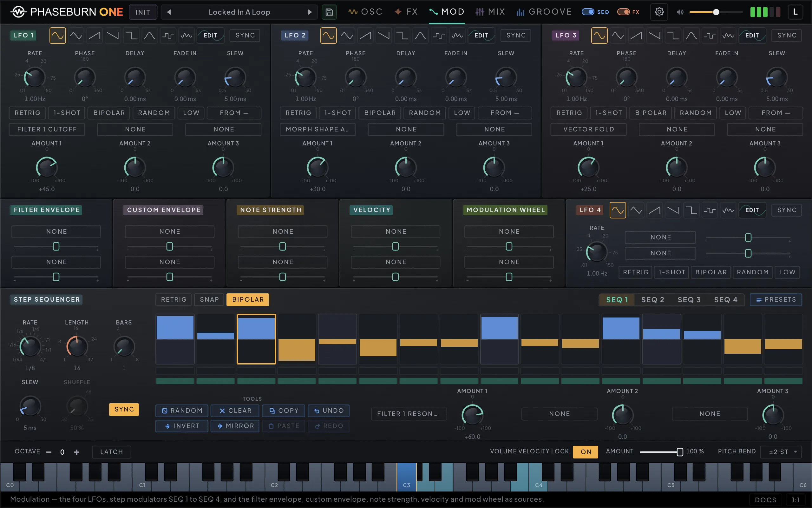The height and width of the screenshot is (508, 812).
Task: Open LFO 3 VECTOR FOLD destination menu
Action: pyautogui.click(x=588, y=129)
